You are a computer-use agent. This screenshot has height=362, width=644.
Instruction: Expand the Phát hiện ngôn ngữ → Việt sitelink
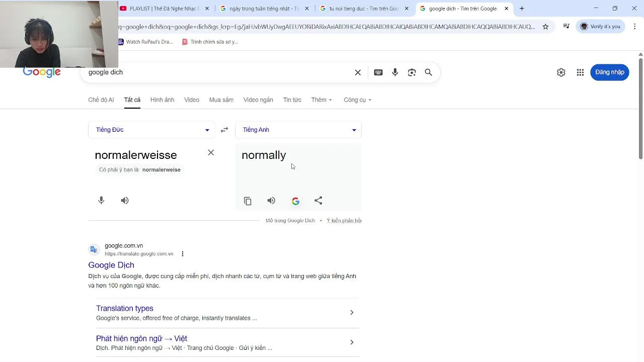click(x=352, y=342)
